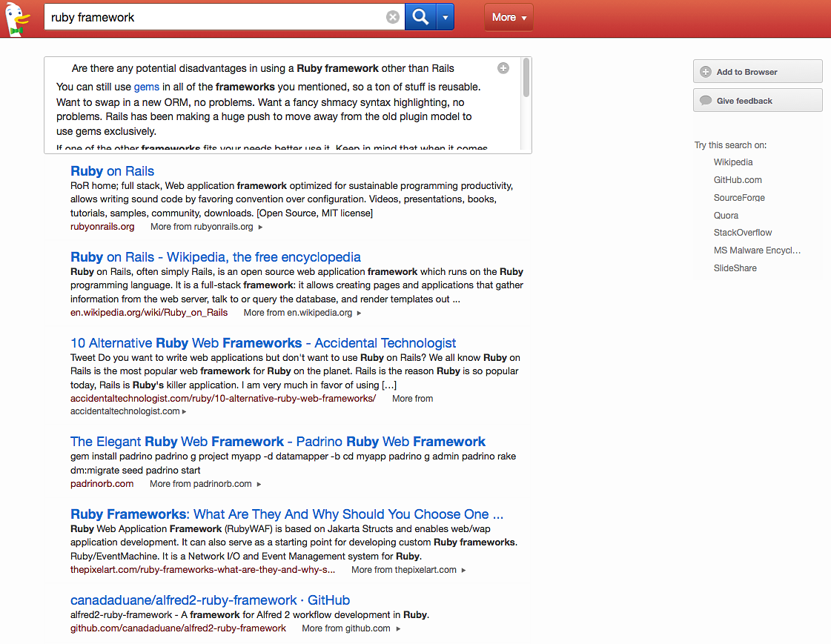Open 10 Alternative Ruby Web Frameworks result

263,343
